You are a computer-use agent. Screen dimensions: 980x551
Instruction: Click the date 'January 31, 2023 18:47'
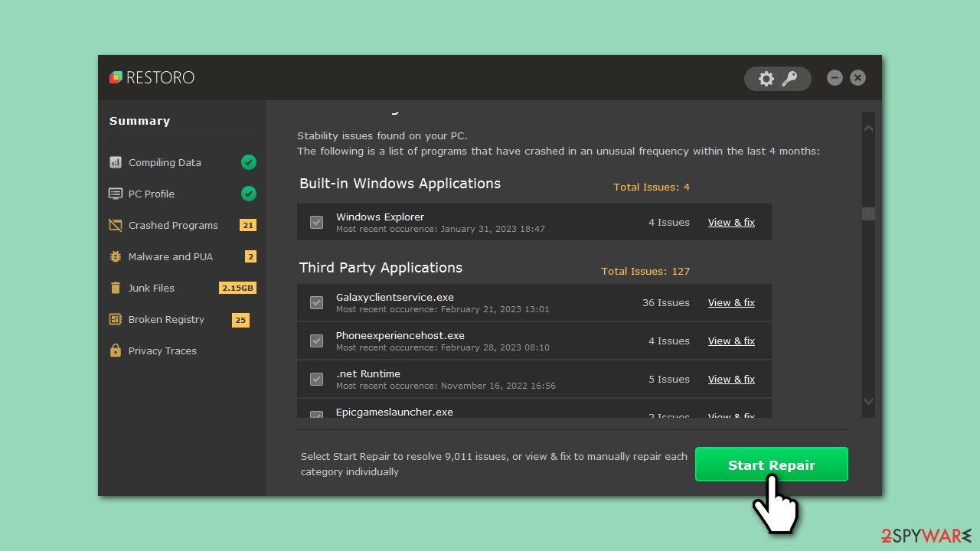pos(493,229)
